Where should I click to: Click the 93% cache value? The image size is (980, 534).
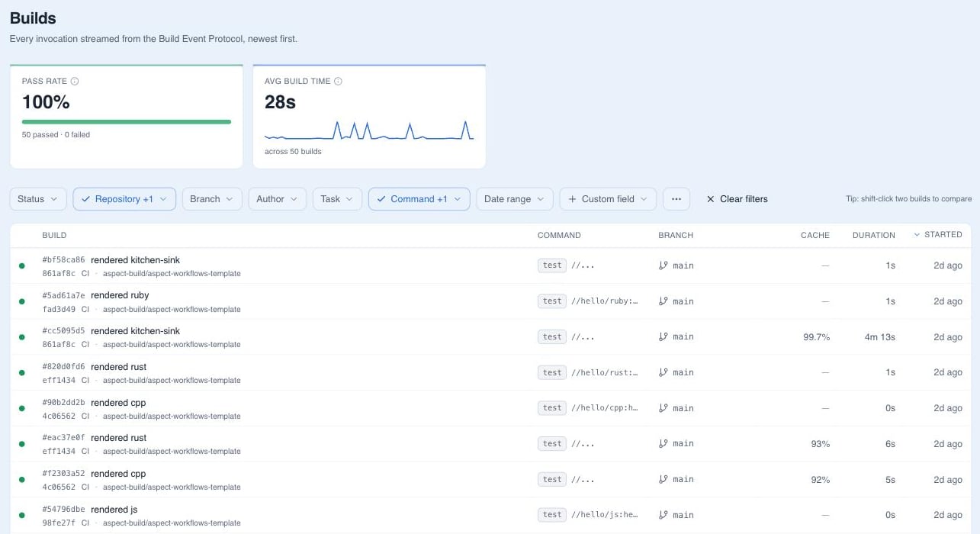[x=821, y=444]
